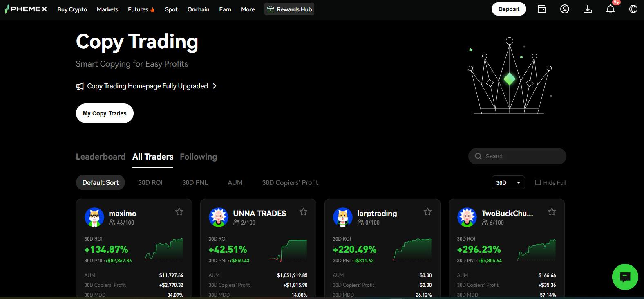Expand the Copy Trading upgrade announcement chevron
This screenshot has width=644, height=299.
pyautogui.click(x=215, y=86)
